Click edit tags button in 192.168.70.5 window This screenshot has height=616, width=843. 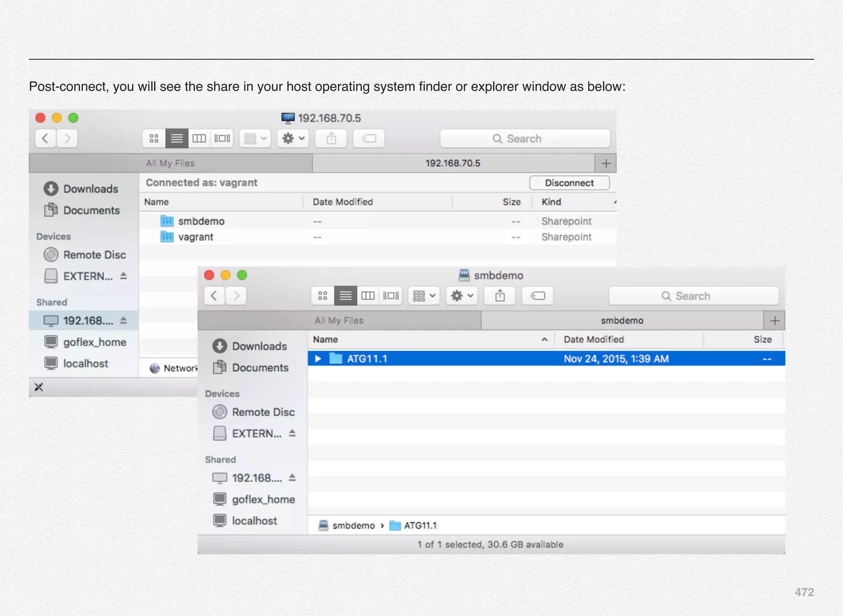[369, 138]
